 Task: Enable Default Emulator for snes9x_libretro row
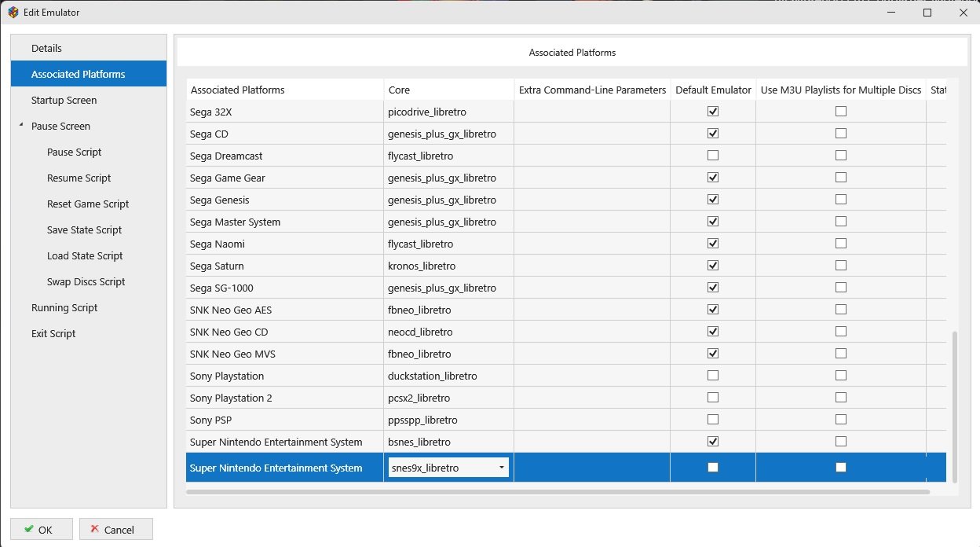pyautogui.click(x=713, y=468)
